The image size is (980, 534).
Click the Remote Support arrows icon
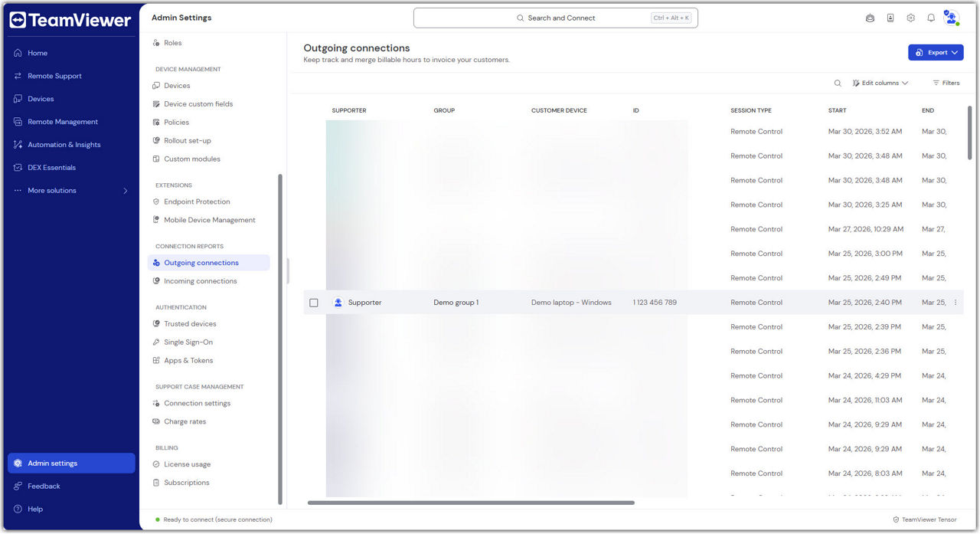tap(18, 76)
